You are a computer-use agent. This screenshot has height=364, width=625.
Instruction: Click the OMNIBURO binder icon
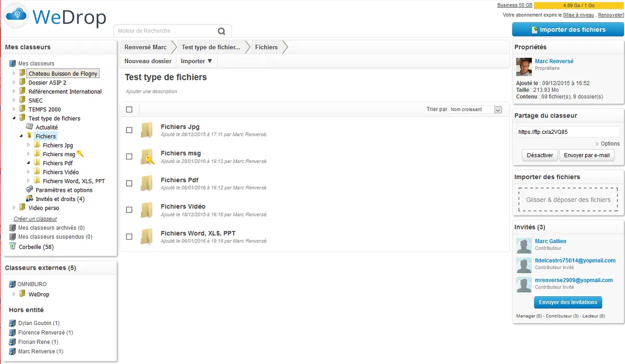pyautogui.click(x=12, y=284)
